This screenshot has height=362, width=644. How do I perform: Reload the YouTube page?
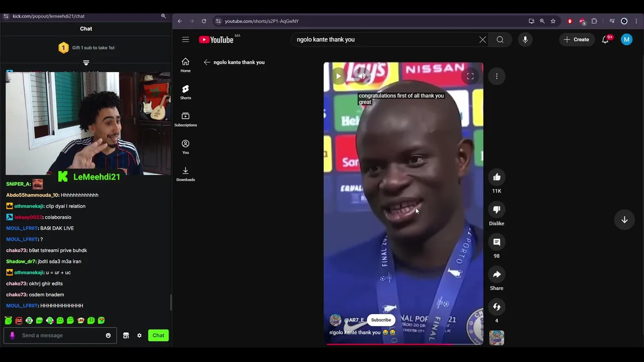coord(204,21)
